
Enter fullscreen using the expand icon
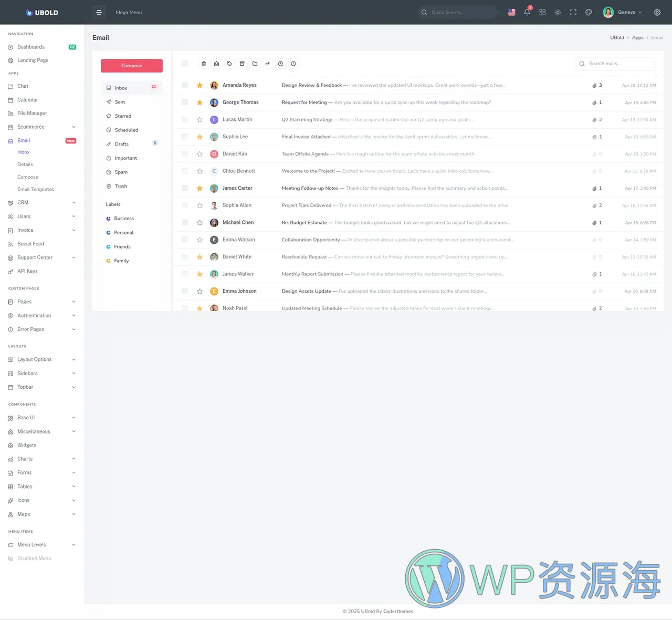click(x=573, y=12)
